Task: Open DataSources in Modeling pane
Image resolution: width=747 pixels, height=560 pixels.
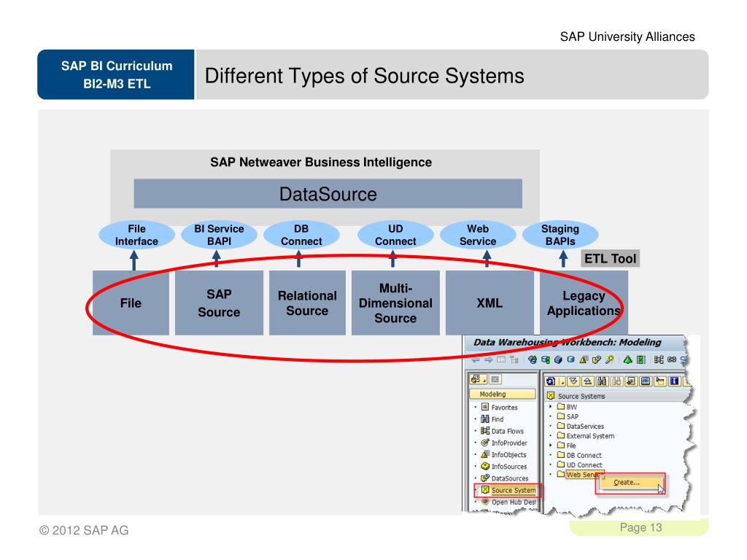Action: coord(505,478)
